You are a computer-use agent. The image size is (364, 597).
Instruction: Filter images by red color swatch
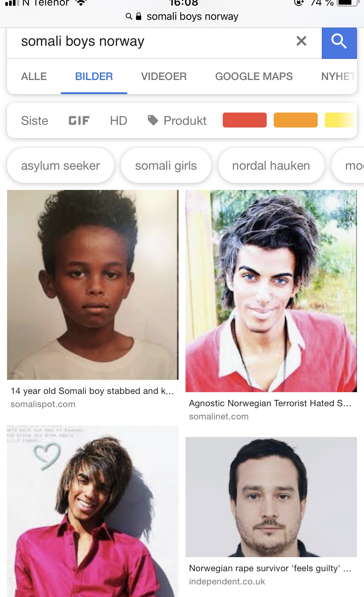pyautogui.click(x=244, y=120)
